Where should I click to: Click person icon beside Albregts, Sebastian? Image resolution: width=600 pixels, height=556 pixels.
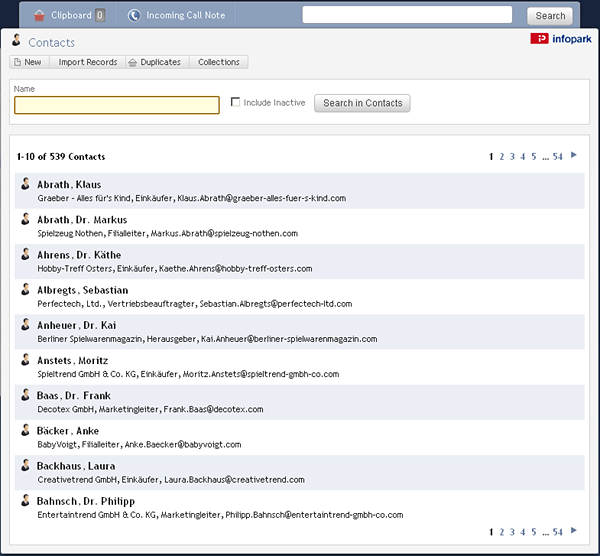click(x=25, y=289)
